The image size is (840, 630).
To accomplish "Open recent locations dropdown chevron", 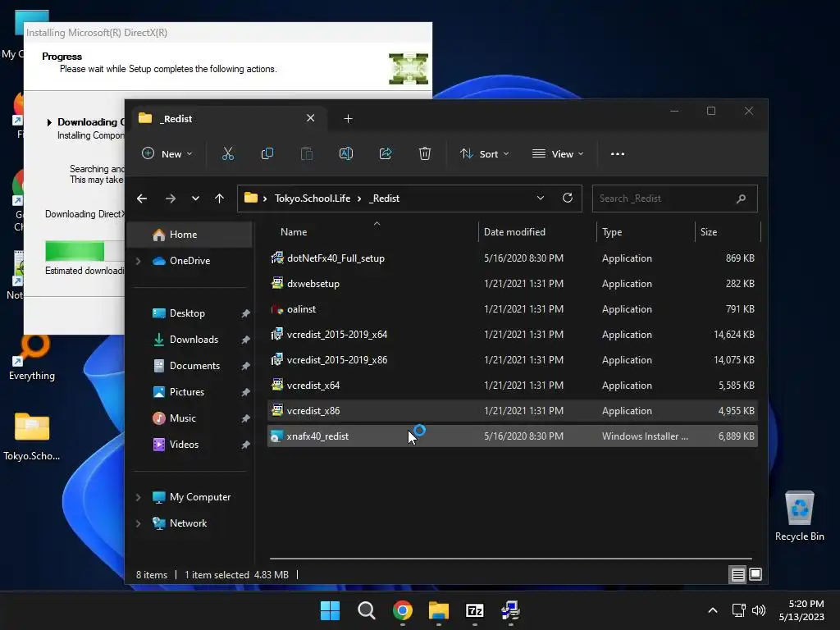I will coord(195,199).
